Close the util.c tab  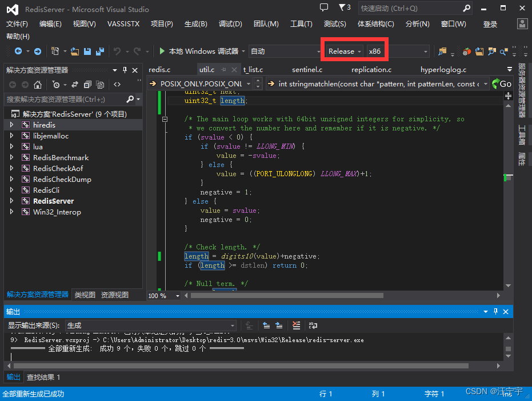pos(234,70)
